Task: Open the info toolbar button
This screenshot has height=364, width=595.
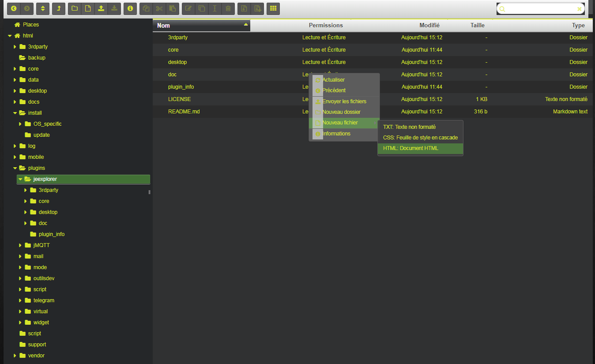Action: (130, 8)
